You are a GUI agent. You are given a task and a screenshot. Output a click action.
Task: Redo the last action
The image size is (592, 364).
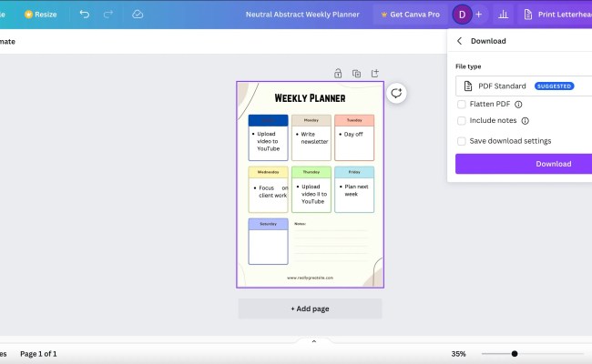click(108, 15)
